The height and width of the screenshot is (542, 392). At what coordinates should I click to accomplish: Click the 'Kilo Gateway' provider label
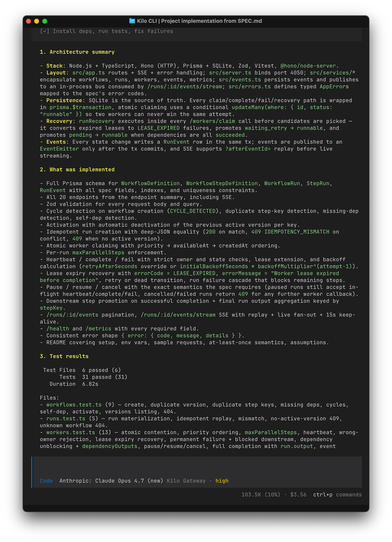186,481
